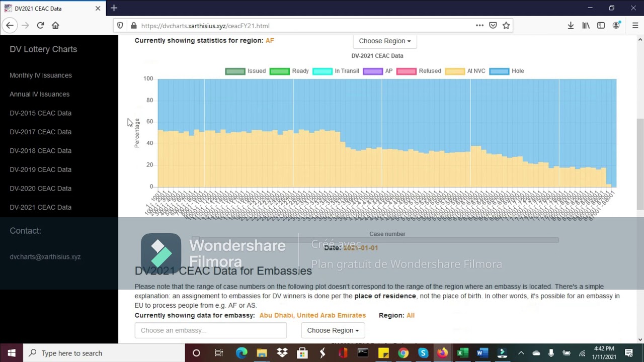The image size is (644, 362).
Task: Open page actions three-dot menu
Action: tap(479, 25)
